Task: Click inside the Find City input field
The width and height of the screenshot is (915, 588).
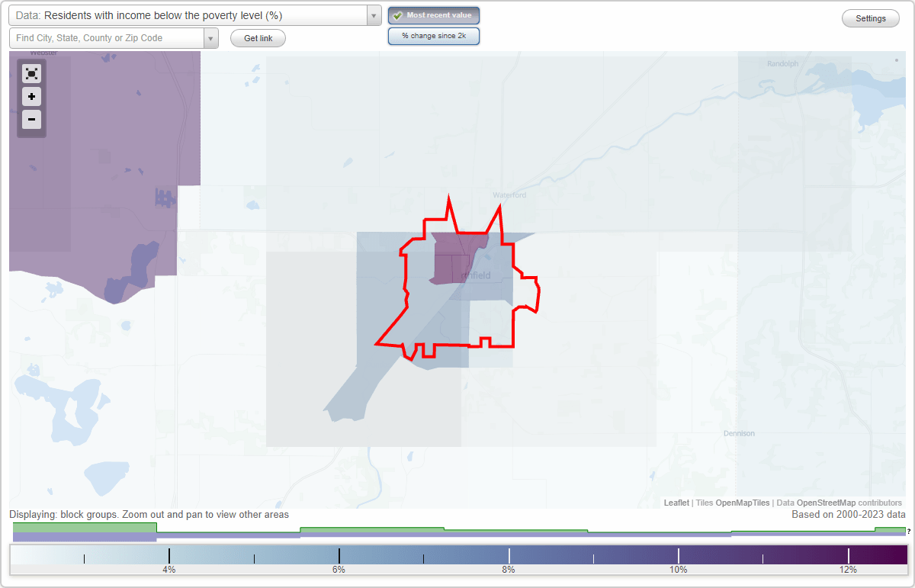Action: [x=107, y=37]
